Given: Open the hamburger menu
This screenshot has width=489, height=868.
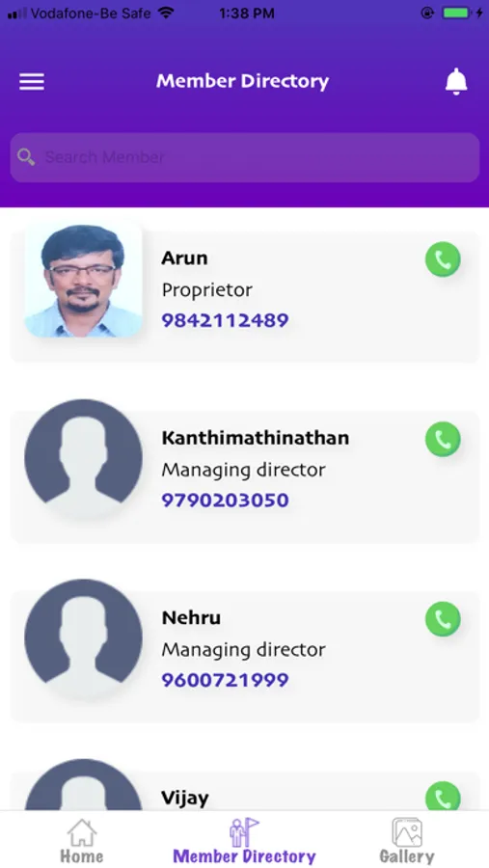Looking at the screenshot, I should coord(32,82).
